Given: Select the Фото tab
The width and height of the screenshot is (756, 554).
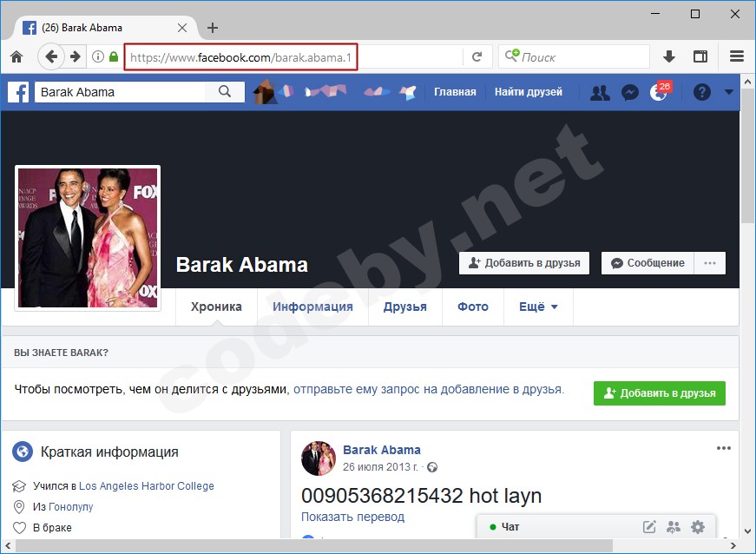Looking at the screenshot, I should 473,307.
